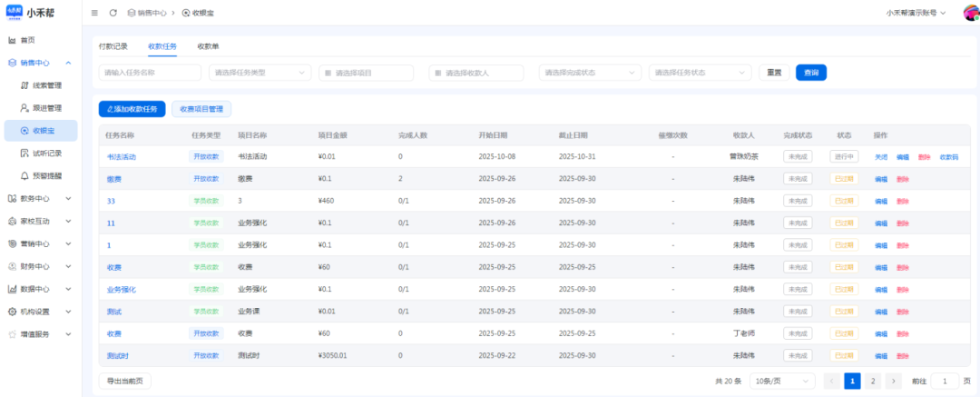The height and width of the screenshot is (397, 980).
Task: Open the 请选择完成状态 dropdown
Action: (x=590, y=73)
